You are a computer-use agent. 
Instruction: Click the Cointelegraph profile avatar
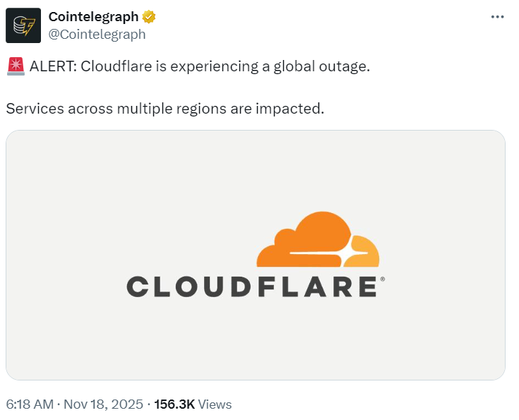point(23,25)
